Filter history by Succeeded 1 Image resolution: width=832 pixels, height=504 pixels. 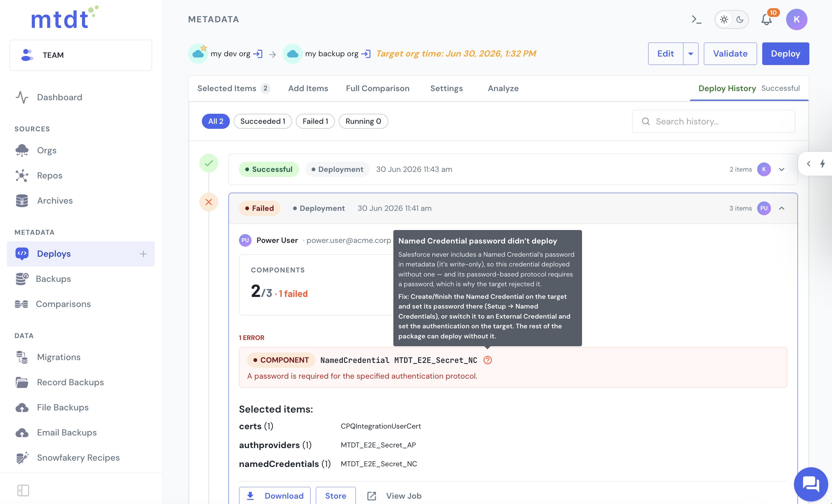263,121
